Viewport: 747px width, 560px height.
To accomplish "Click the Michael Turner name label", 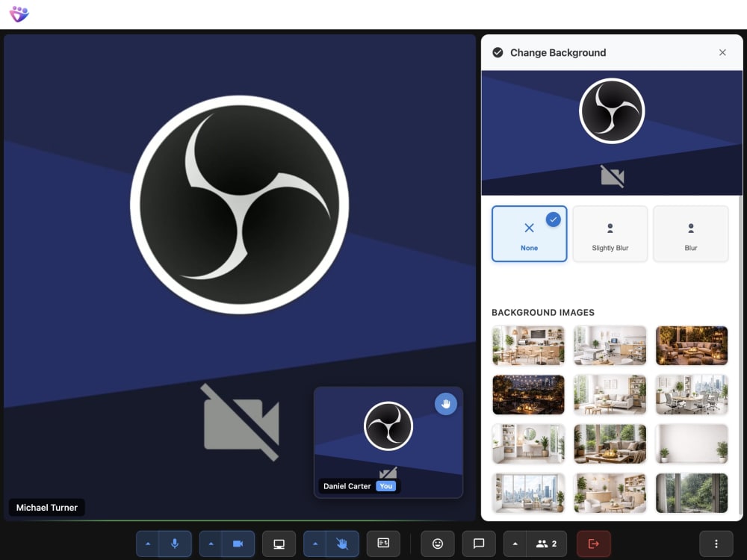I will pyautogui.click(x=46, y=508).
